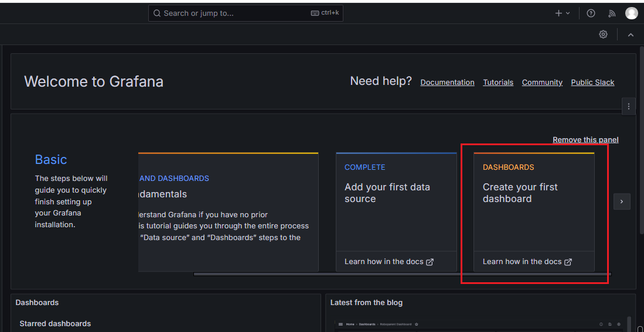This screenshot has height=332, width=644.
Task: Open Learn how in the docs under dashboards
Action: [x=527, y=262]
